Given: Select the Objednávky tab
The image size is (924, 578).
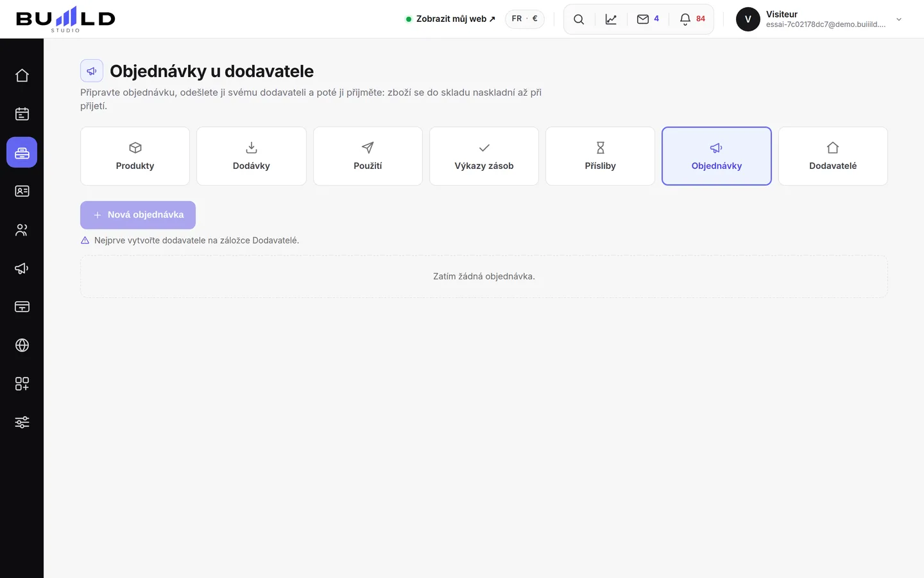Looking at the screenshot, I should [x=717, y=156].
